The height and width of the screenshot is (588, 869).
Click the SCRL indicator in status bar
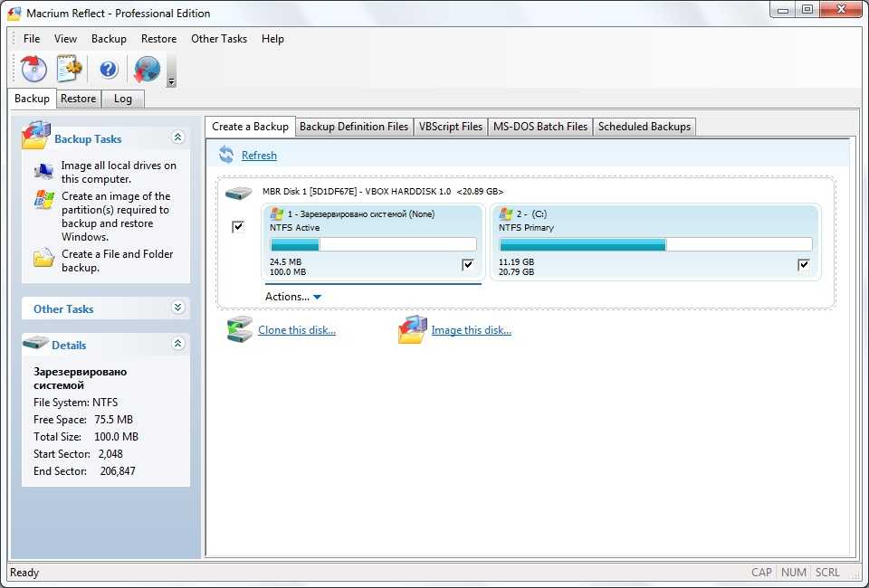(x=827, y=573)
